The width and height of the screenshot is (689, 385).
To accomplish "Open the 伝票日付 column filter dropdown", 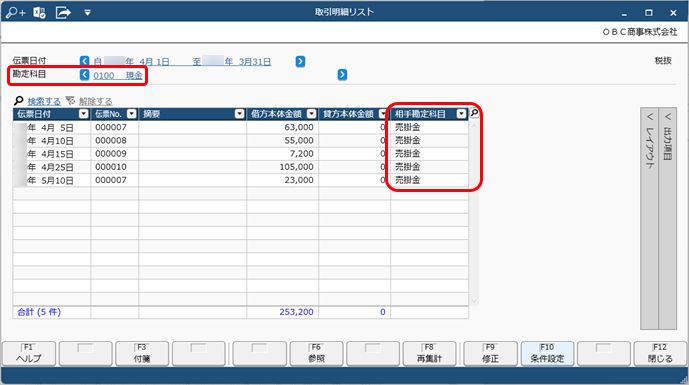I will click(x=83, y=114).
